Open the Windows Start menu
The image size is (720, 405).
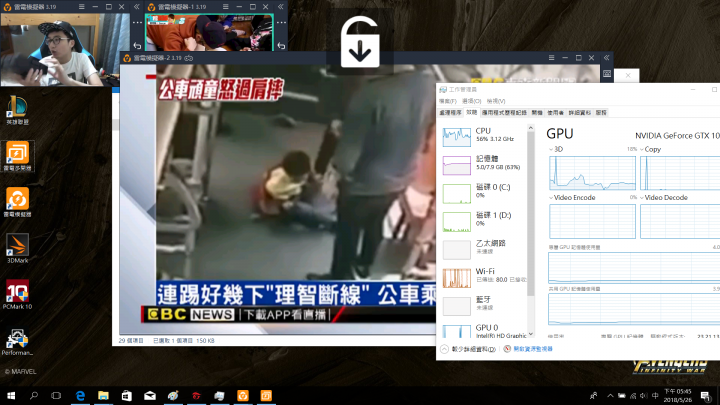click(x=11, y=395)
